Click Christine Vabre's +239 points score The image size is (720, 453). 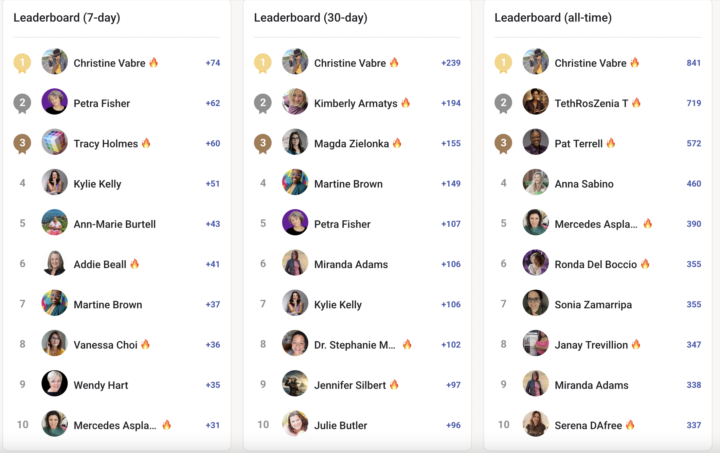point(450,63)
